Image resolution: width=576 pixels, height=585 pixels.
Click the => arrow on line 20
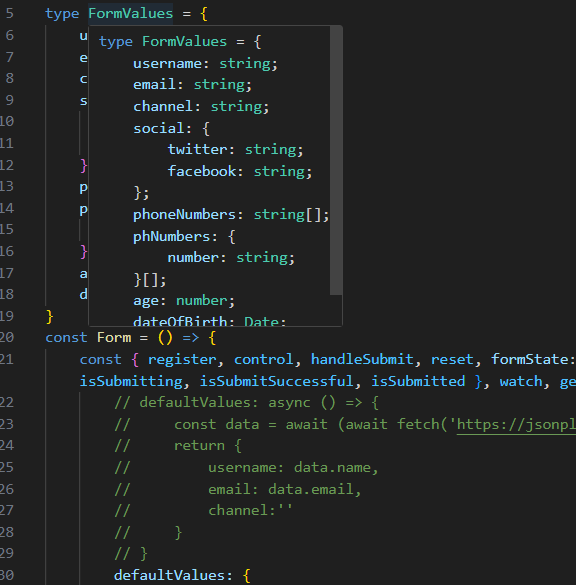tap(191, 338)
